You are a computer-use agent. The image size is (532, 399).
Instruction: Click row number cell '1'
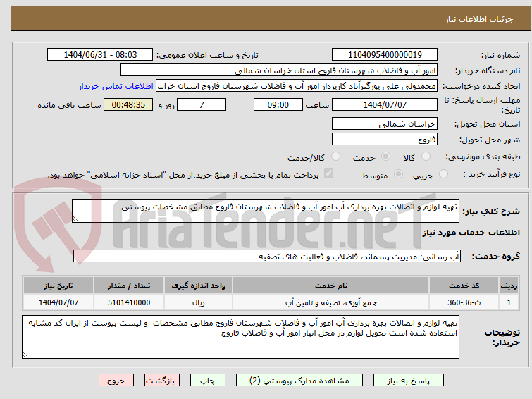[x=509, y=302]
